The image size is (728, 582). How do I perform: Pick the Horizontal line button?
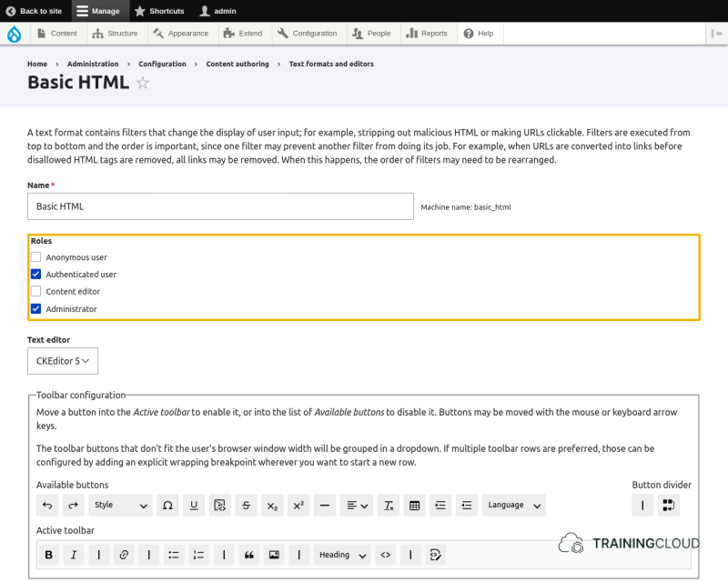pos(325,505)
